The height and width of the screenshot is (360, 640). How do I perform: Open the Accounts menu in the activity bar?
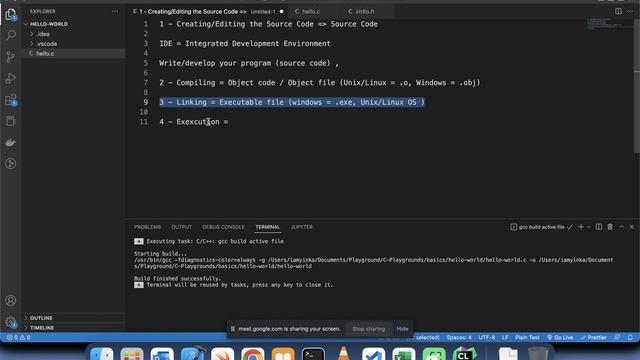click(x=11, y=301)
